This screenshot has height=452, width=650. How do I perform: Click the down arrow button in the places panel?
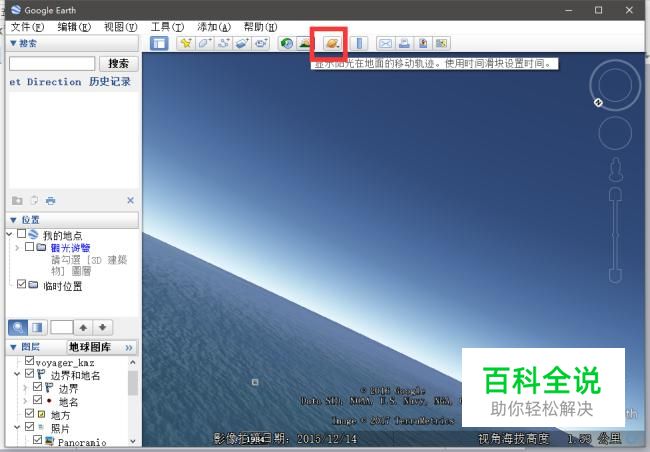click(103, 328)
